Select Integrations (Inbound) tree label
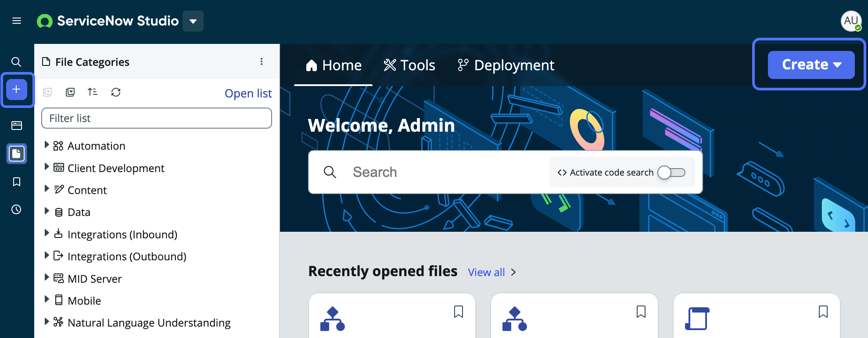Screen dimensions: 868x338 122,234
